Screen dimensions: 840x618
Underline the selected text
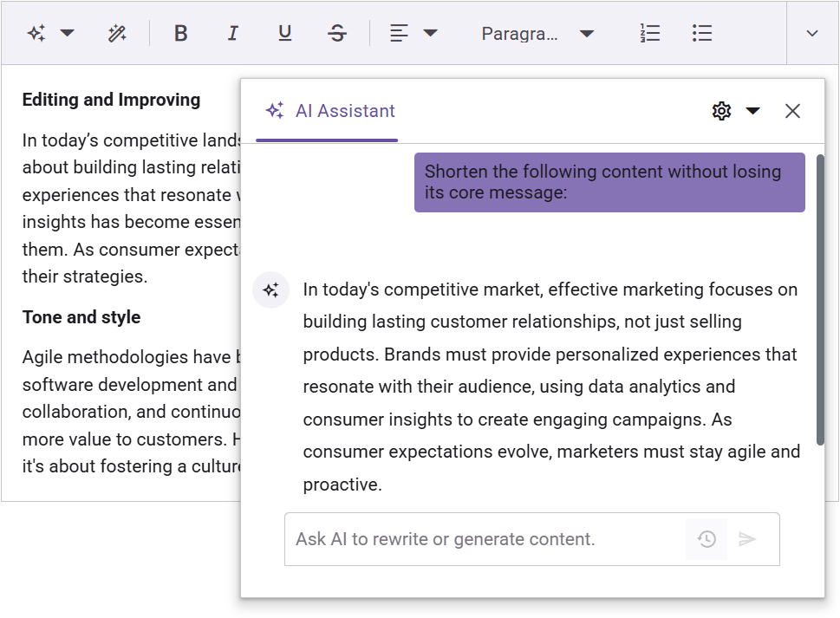tap(284, 32)
